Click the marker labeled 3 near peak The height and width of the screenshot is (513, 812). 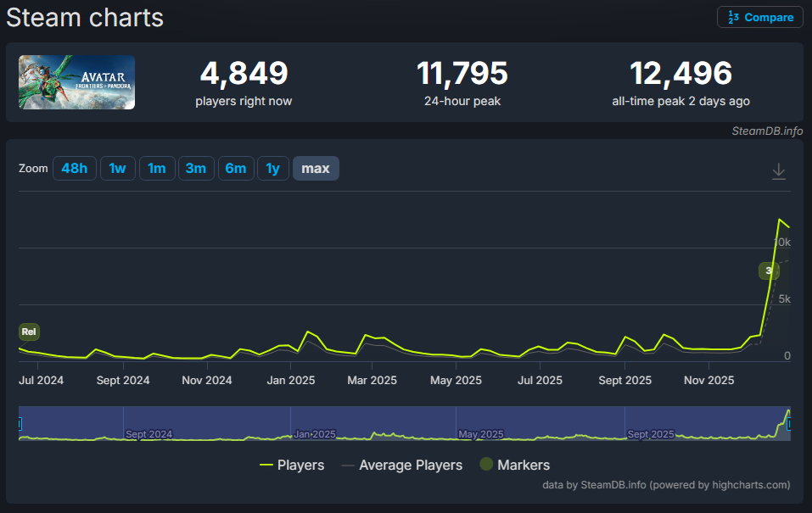pyautogui.click(x=769, y=270)
